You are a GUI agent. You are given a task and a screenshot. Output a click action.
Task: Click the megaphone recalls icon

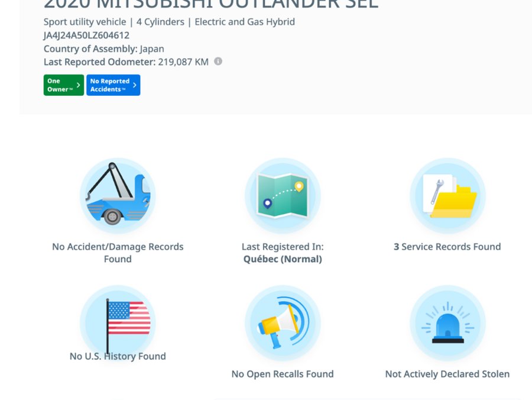[x=283, y=323]
